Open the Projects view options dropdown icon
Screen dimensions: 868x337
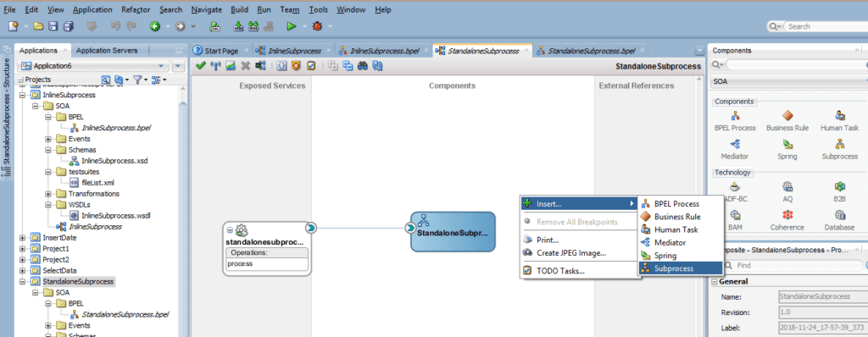tap(158, 80)
